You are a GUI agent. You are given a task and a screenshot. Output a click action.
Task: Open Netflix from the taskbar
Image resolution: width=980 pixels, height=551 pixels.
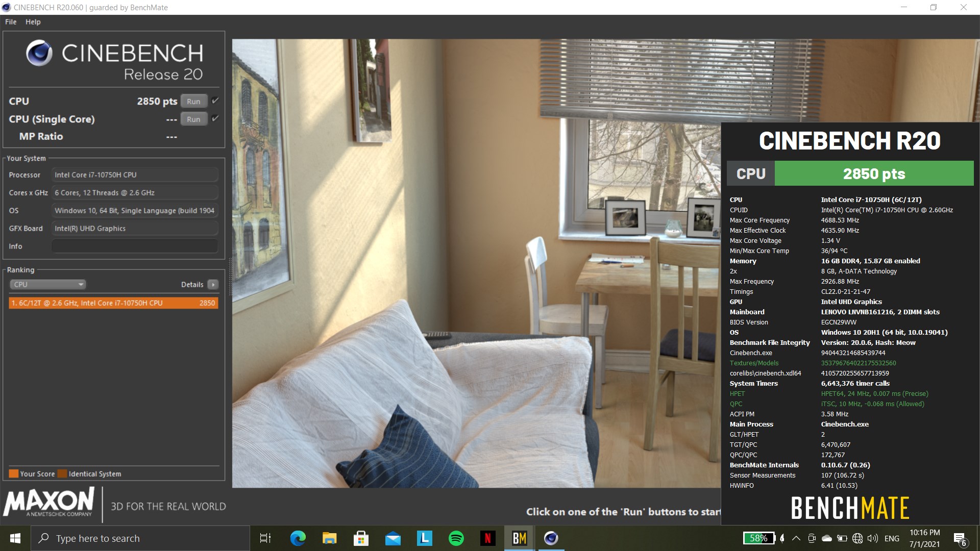(487, 538)
